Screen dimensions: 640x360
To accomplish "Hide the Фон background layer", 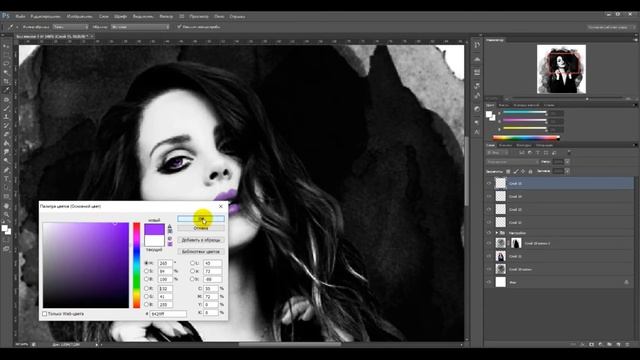I will click(x=489, y=282).
